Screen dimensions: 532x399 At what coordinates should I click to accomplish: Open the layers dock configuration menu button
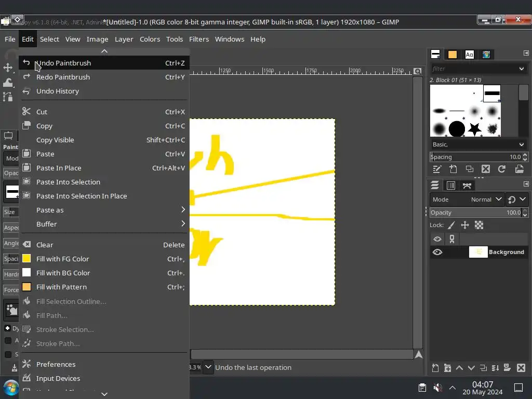[526, 184]
